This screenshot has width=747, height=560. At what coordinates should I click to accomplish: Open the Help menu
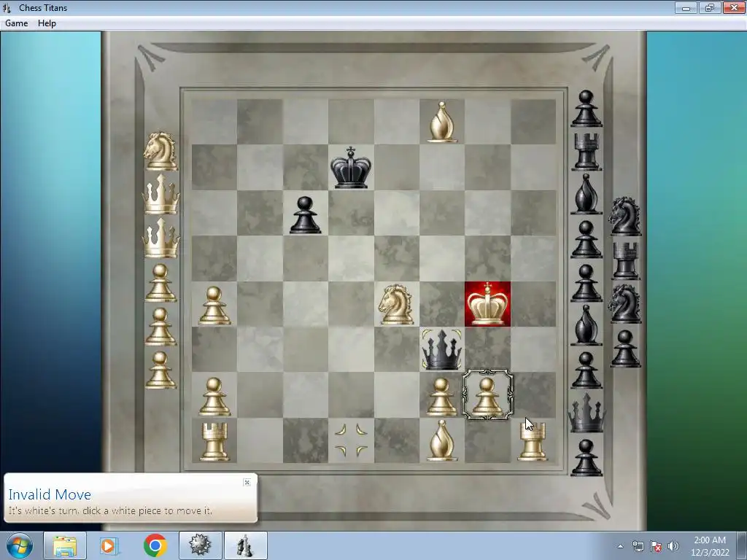click(47, 23)
